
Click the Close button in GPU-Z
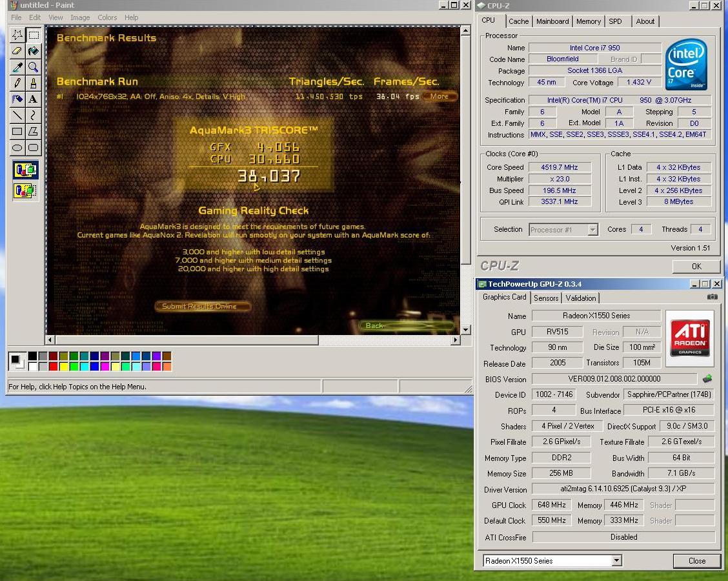[696, 560]
